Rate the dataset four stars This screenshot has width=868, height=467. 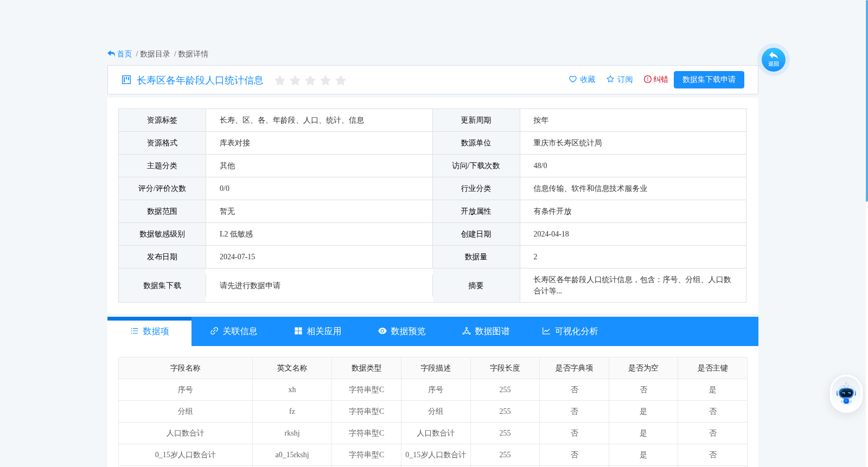tap(325, 80)
